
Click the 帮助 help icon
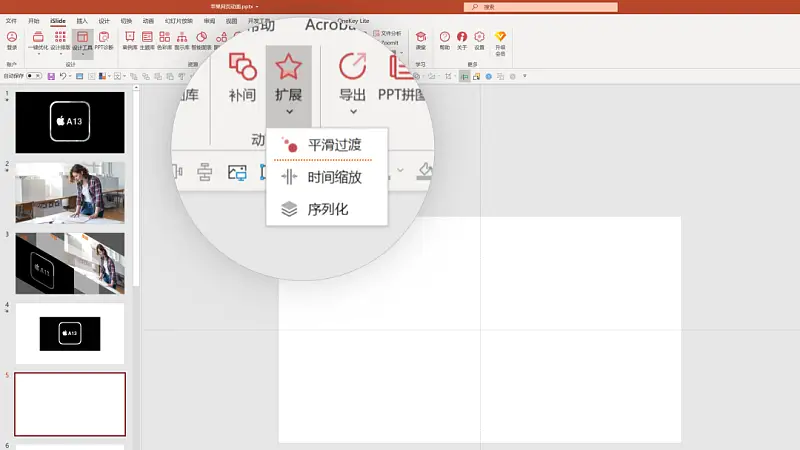pyautogui.click(x=445, y=40)
